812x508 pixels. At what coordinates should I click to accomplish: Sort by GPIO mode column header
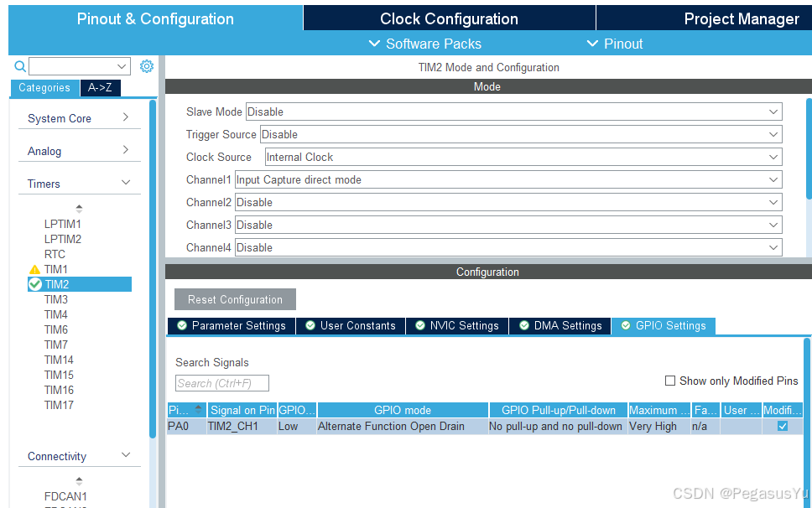403,410
